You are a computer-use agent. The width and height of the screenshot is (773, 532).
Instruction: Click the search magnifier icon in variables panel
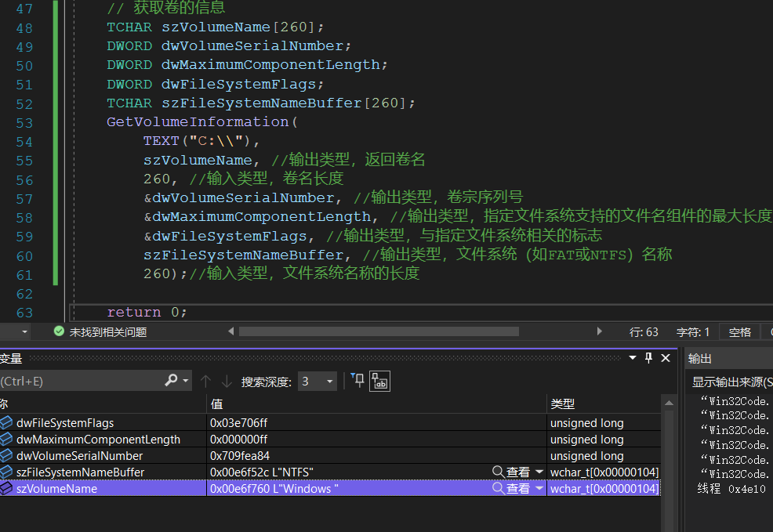(x=171, y=381)
